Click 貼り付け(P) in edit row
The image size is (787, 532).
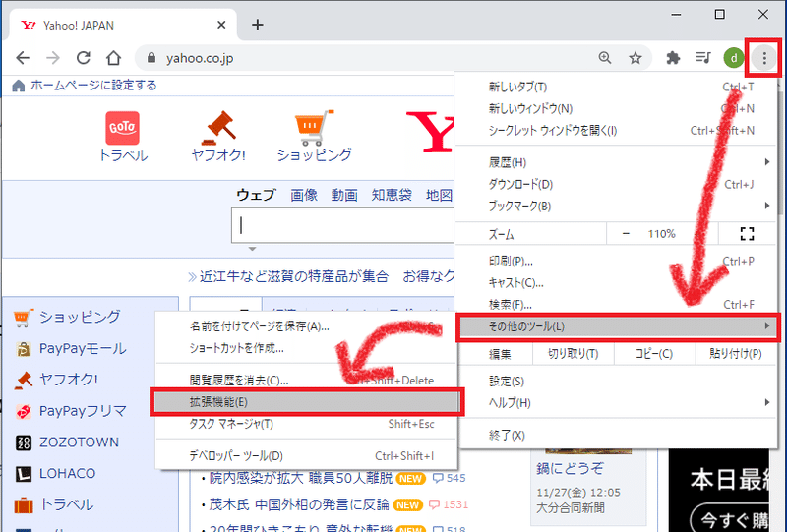tap(736, 354)
